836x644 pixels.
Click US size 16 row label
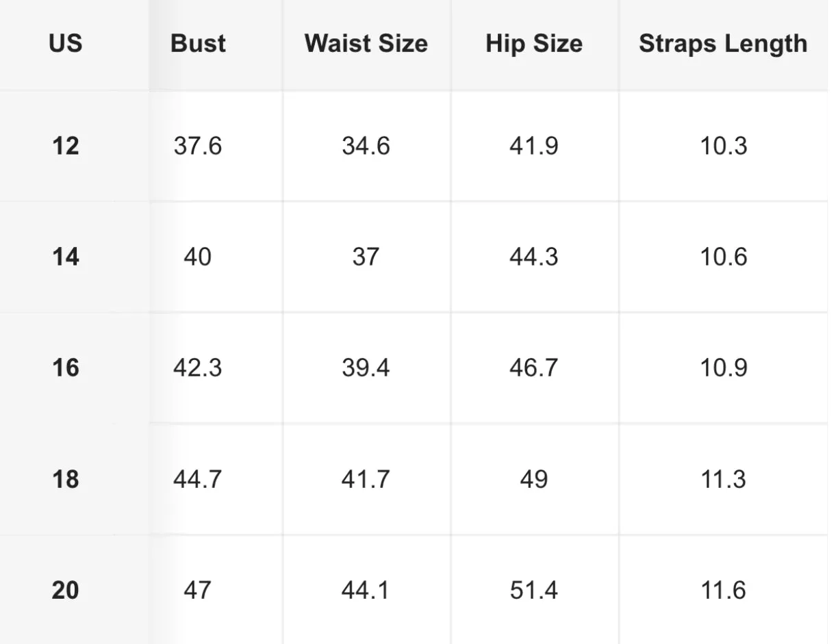click(x=66, y=368)
